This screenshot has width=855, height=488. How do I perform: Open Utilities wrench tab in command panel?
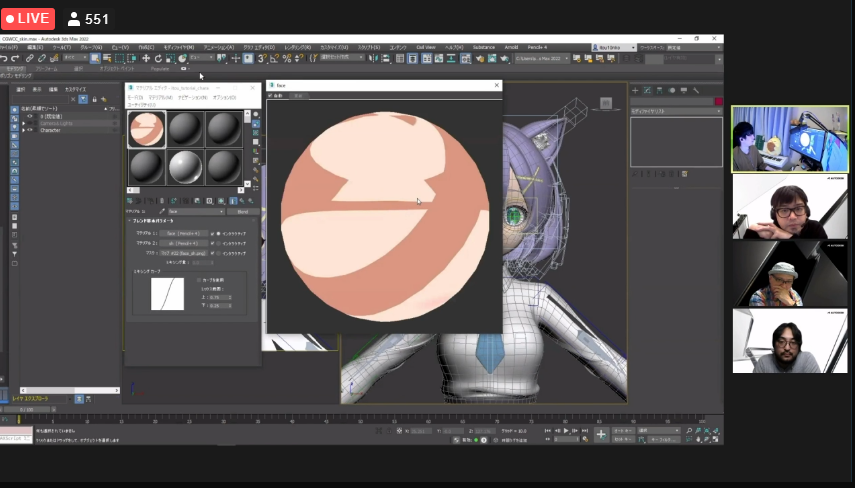tap(696, 91)
